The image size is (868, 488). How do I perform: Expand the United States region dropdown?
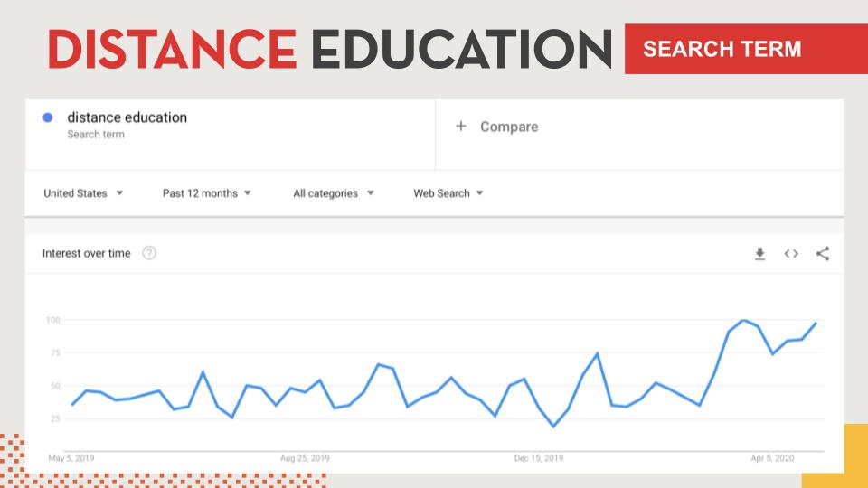click(x=83, y=193)
